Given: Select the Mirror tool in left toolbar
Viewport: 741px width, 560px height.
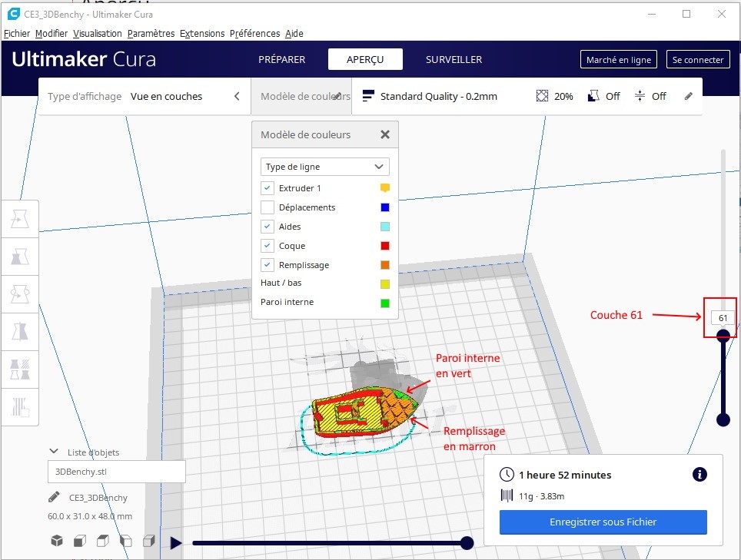Looking at the screenshot, I should pos(20,332).
